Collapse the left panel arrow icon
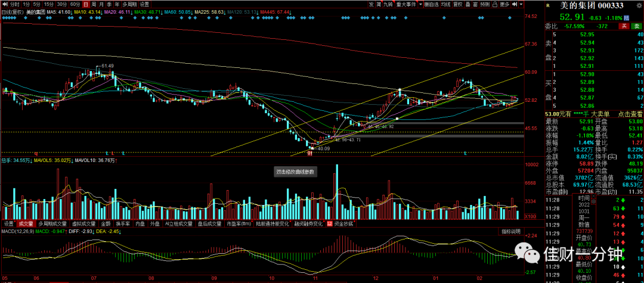 5,4
